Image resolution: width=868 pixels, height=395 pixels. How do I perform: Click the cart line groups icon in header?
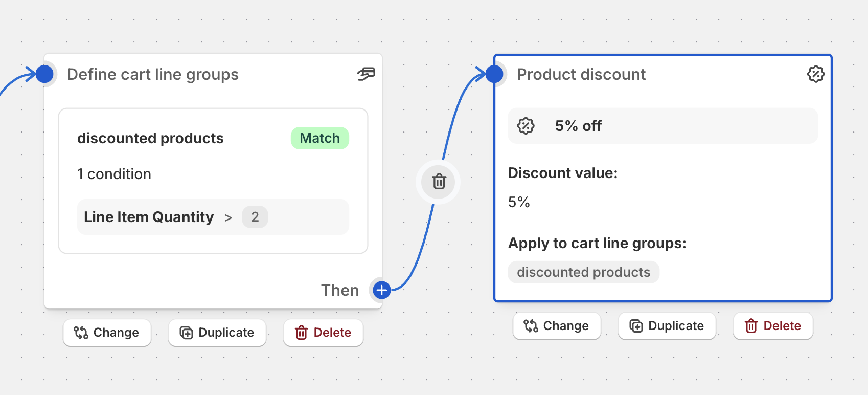[366, 74]
